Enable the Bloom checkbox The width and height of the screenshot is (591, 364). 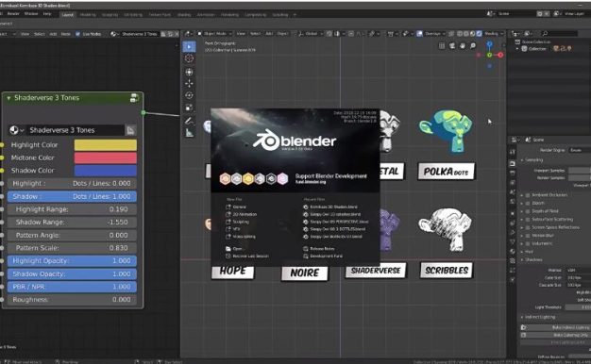(x=528, y=204)
